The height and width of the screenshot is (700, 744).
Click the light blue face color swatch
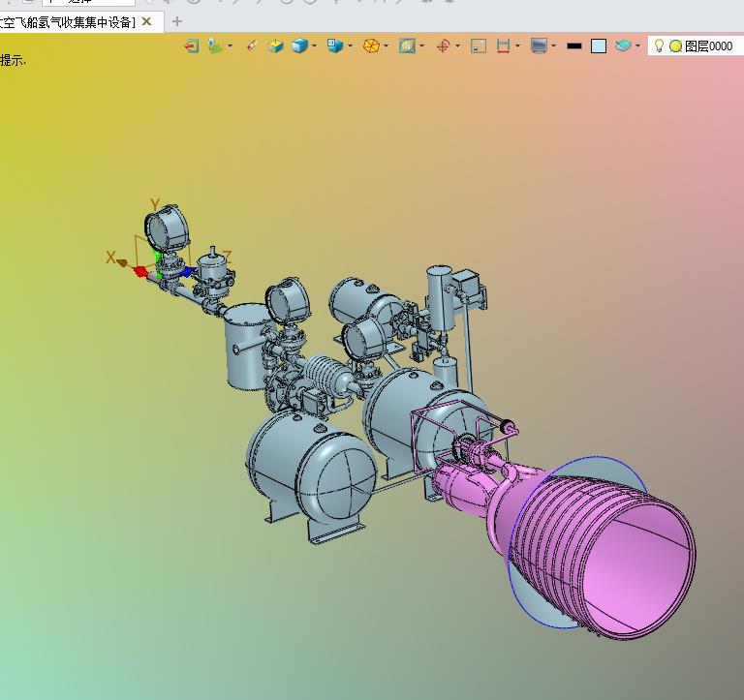[x=599, y=46]
